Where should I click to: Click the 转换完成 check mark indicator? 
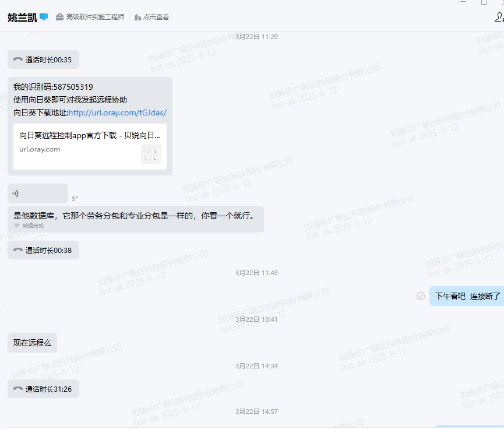(x=17, y=226)
